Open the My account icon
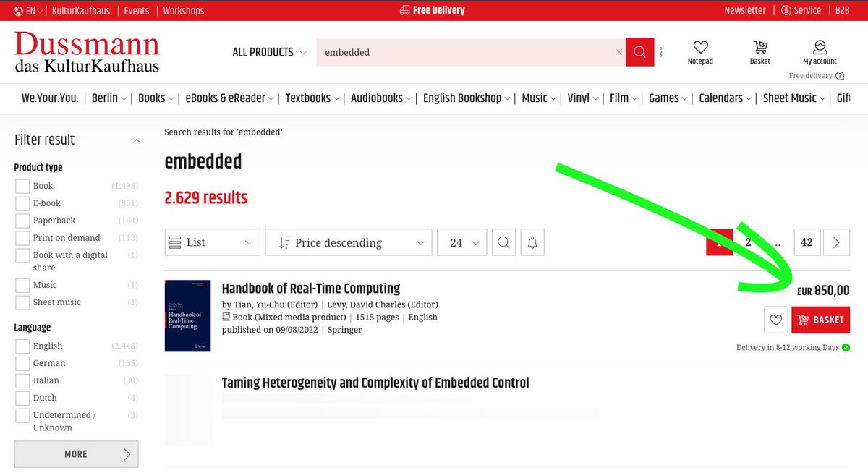Screen dimensions: 868x473 [x=820, y=48]
